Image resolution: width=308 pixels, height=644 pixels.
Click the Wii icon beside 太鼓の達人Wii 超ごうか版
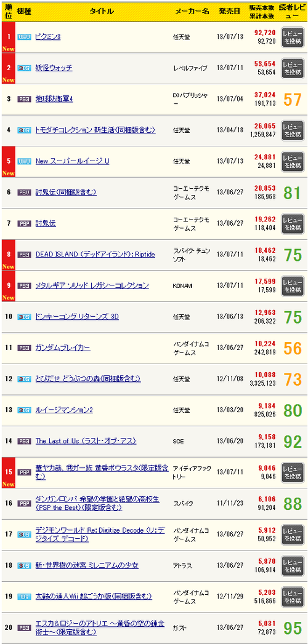[24, 597]
